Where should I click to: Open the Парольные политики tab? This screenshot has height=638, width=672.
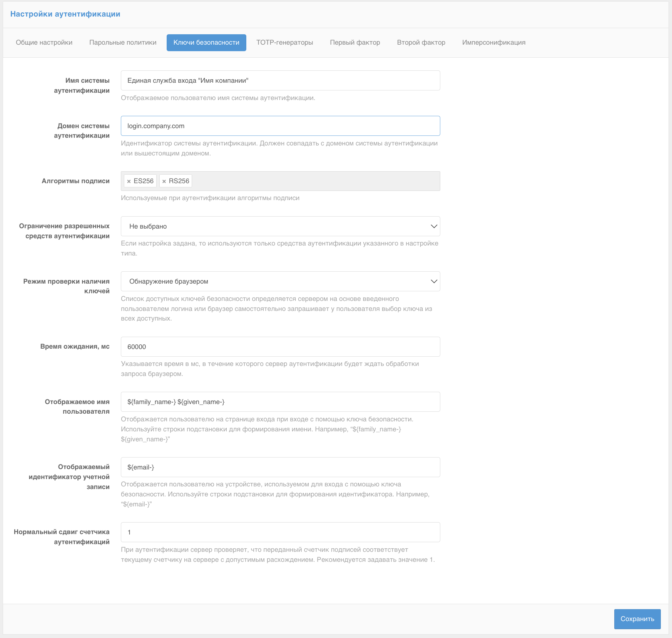pos(123,42)
